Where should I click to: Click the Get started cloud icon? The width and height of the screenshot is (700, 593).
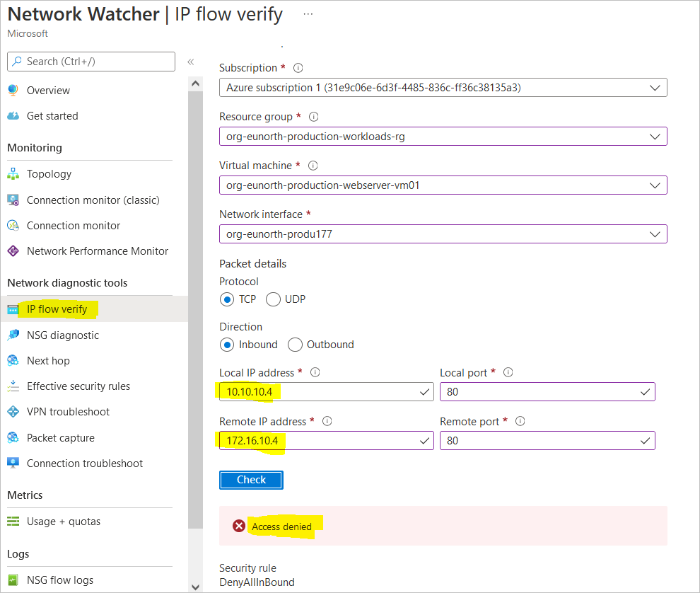coord(13,116)
